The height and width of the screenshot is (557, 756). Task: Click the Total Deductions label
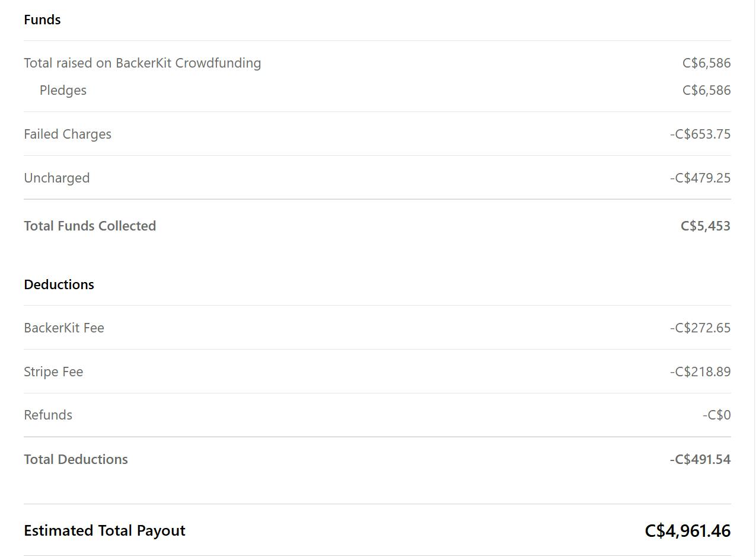coord(76,459)
